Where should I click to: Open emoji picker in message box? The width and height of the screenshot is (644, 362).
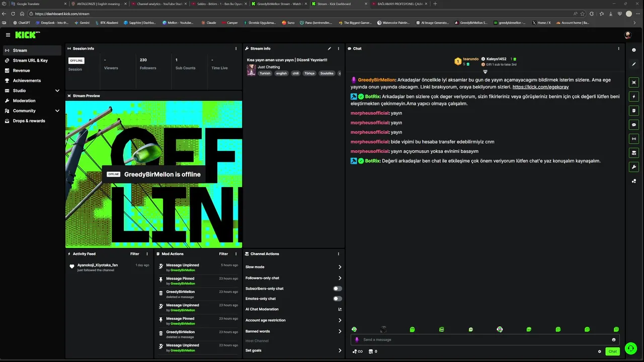tap(614, 340)
